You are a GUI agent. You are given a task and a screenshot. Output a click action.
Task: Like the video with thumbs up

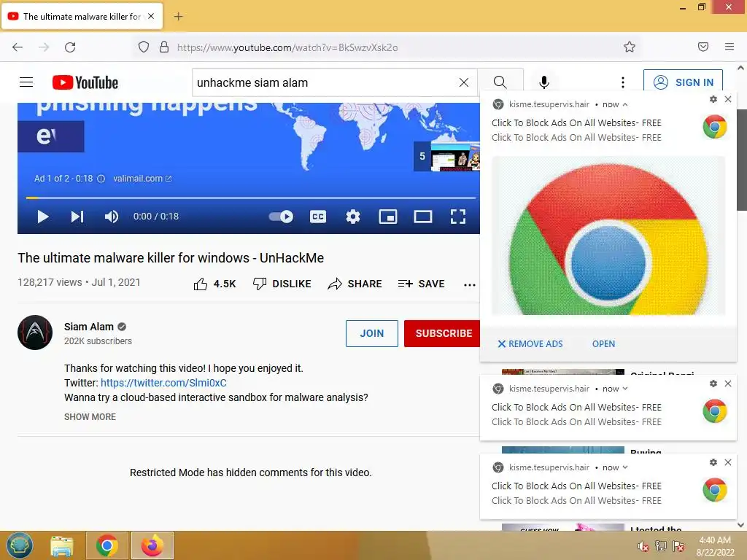215,284
